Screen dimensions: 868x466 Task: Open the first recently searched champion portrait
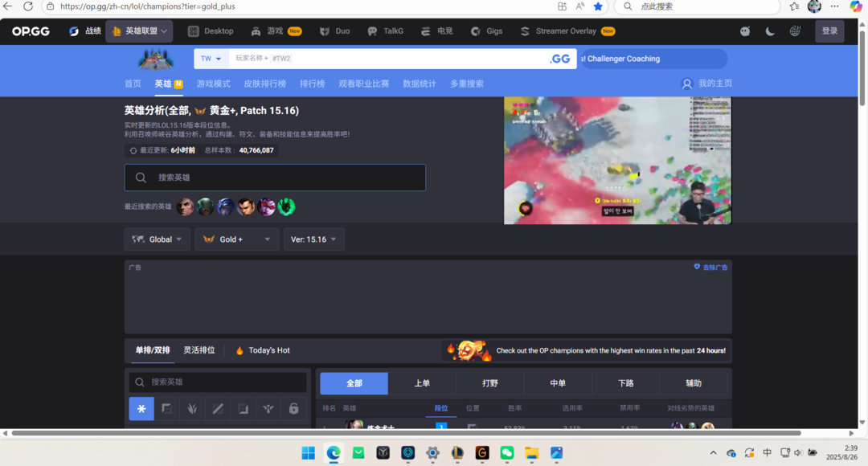185,207
